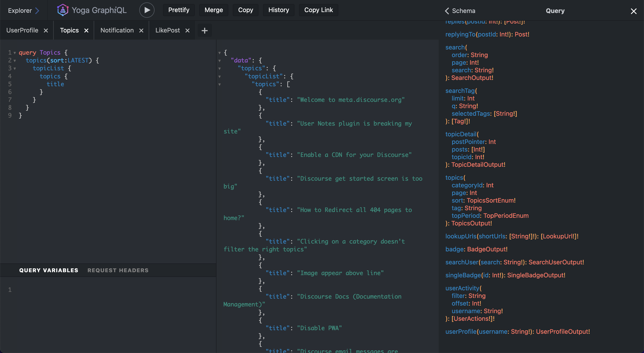Close the UserProfile tab
The width and height of the screenshot is (644, 353).
[x=46, y=30]
